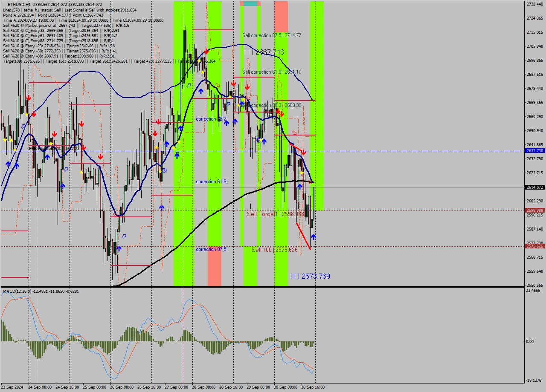Click the 2705.940 price axis value
The width and height of the screenshot is (546, 392).
pos(534,46)
